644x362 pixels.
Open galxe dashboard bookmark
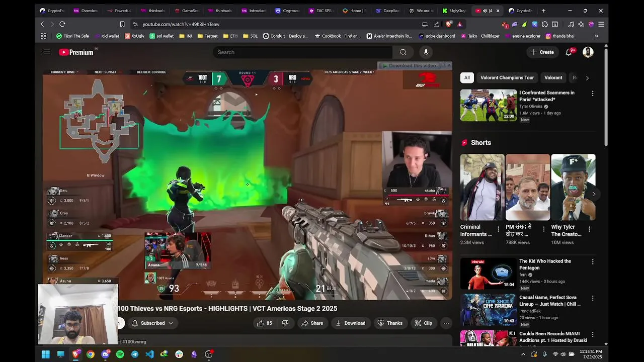tap(437, 36)
